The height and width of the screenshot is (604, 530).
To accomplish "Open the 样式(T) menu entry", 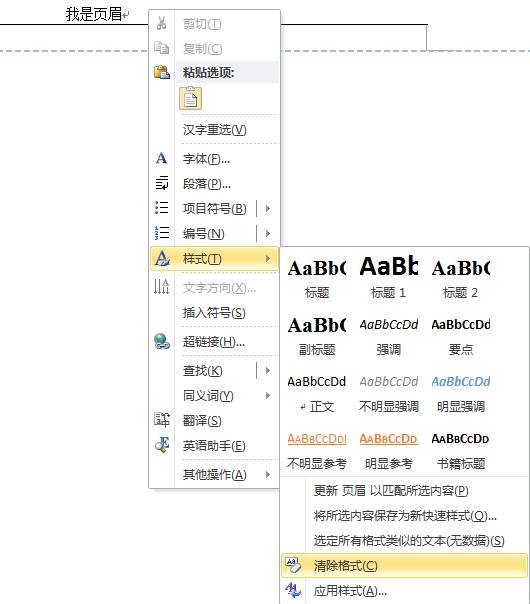I will tap(215, 258).
